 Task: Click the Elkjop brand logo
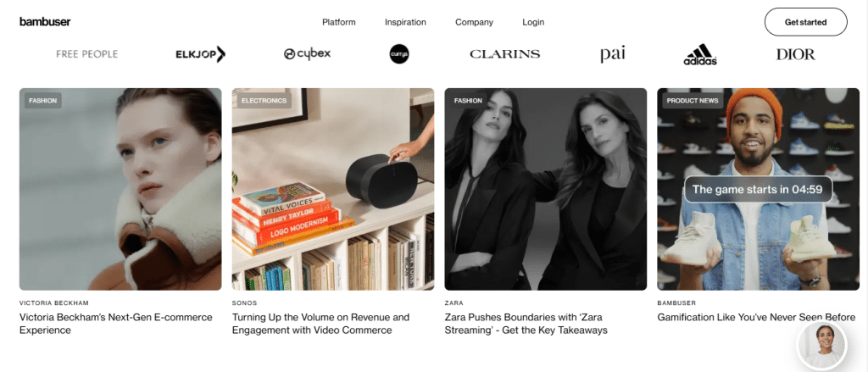[x=200, y=54]
